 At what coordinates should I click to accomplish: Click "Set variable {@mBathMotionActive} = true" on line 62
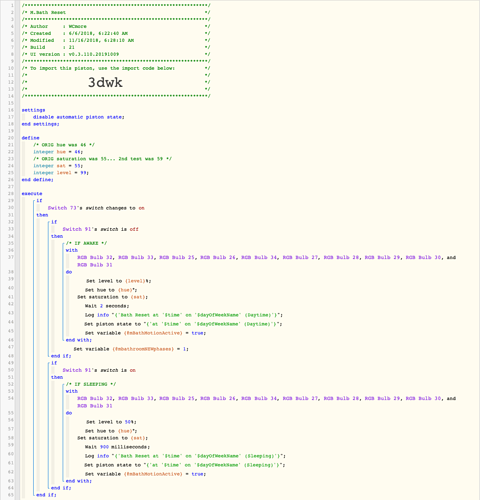[145, 474]
